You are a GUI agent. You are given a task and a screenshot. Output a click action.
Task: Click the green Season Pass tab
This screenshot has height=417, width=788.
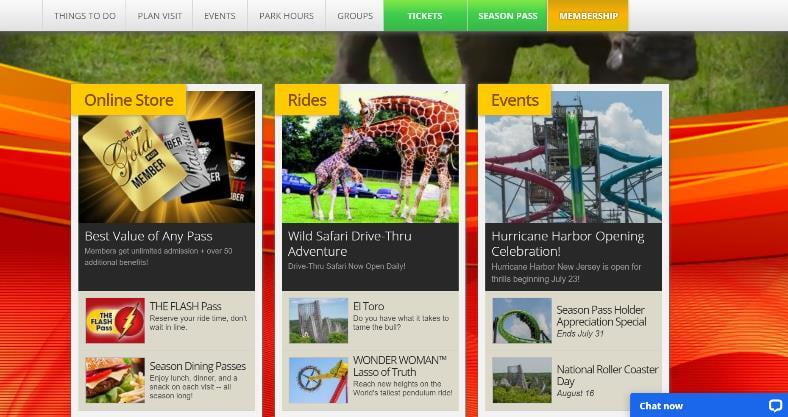(x=508, y=16)
